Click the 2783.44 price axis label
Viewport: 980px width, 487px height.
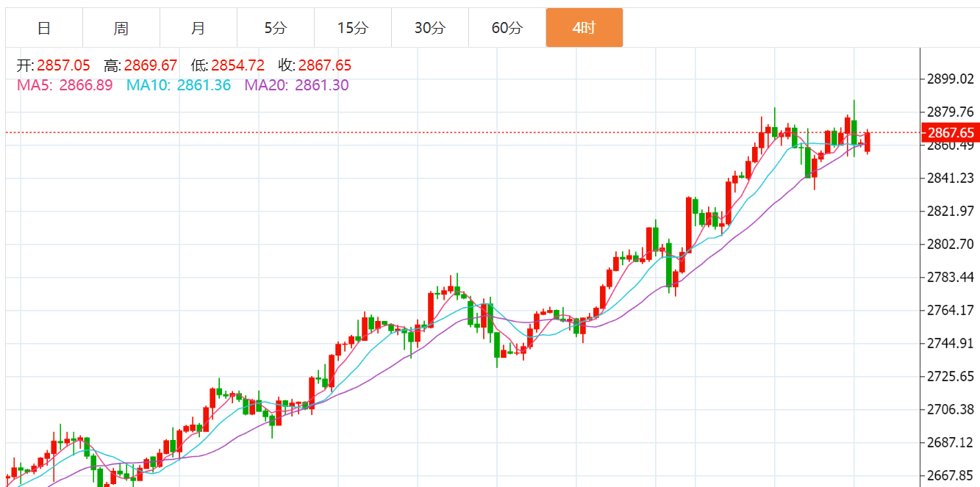tap(951, 277)
